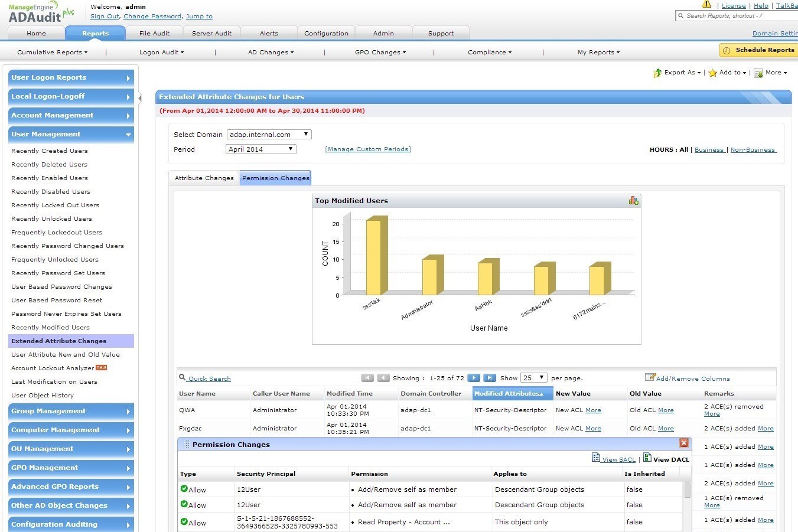
Task: Open the Select Domain dropdown
Action: pos(269,135)
